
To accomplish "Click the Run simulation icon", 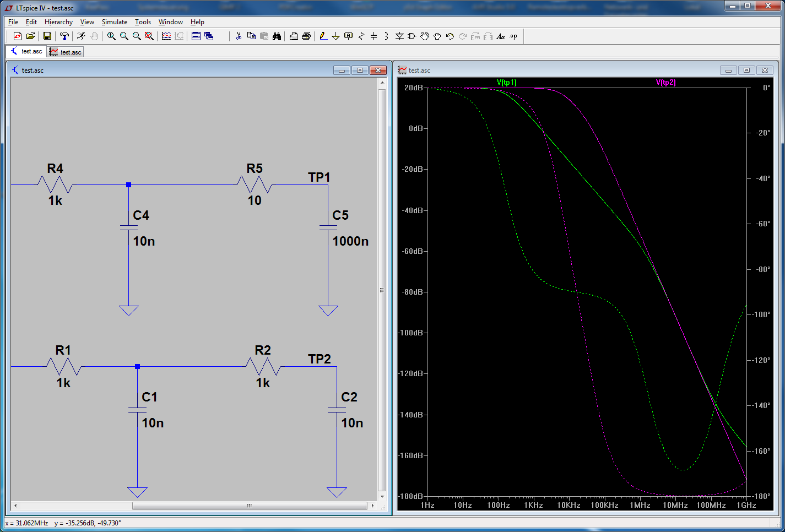I will [x=81, y=36].
